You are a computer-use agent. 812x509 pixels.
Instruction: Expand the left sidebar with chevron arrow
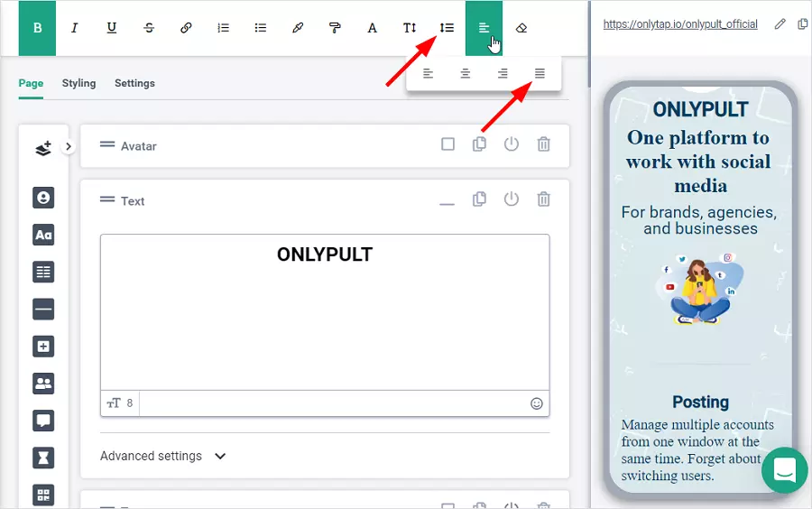(69, 146)
